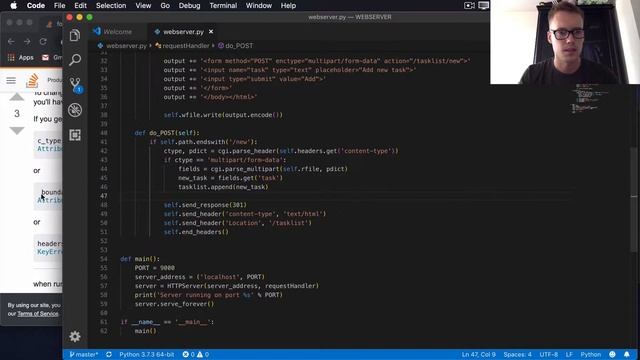Click the screen recording icon in macOS menu bar
Screen dimensions: 640x360
(469, 5)
